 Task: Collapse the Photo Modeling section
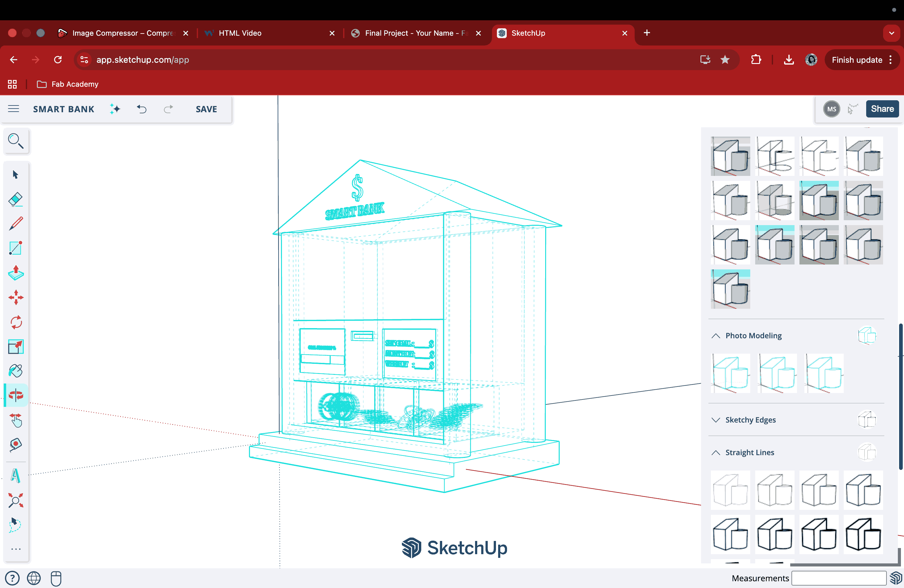[716, 336]
